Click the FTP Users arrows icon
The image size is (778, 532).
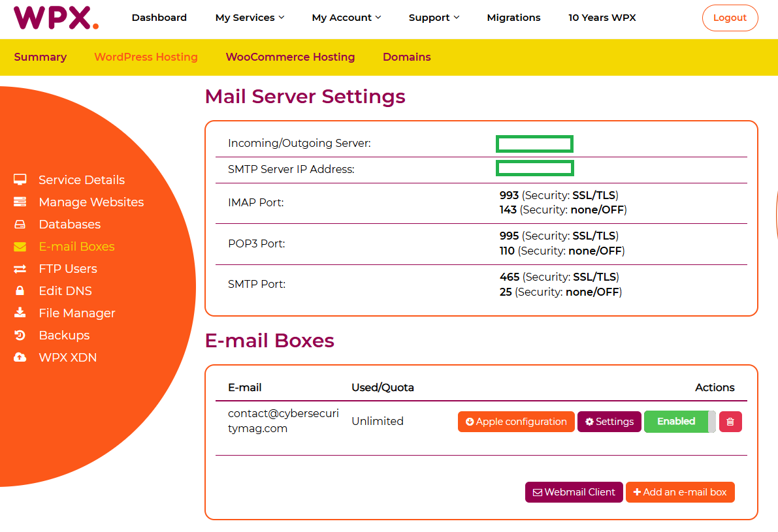pyautogui.click(x=20, y=269)
